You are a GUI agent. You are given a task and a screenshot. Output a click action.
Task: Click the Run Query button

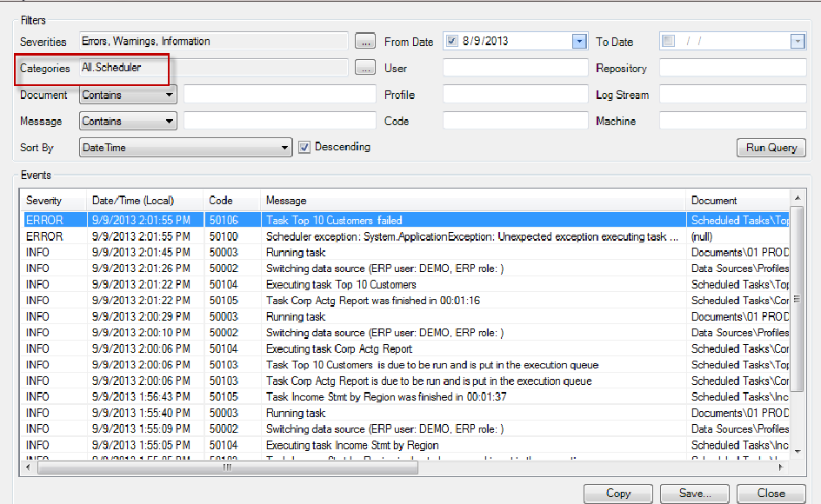point(771,148)
